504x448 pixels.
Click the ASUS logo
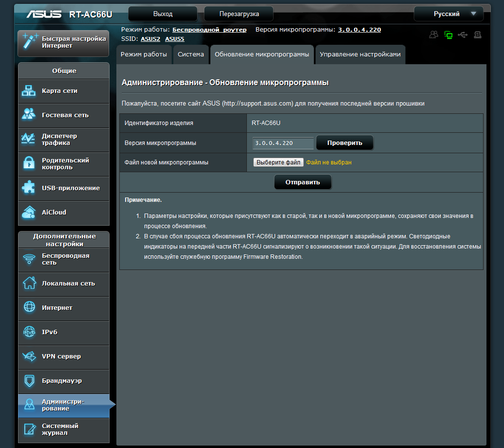tap(44, 14)
